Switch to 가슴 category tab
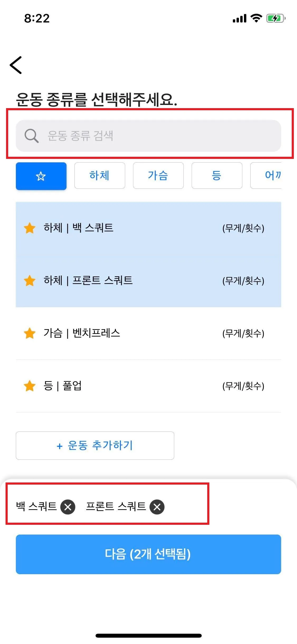The height and width of the screenshot is (644, 297). pyautogui.click(x=158, y=176)
